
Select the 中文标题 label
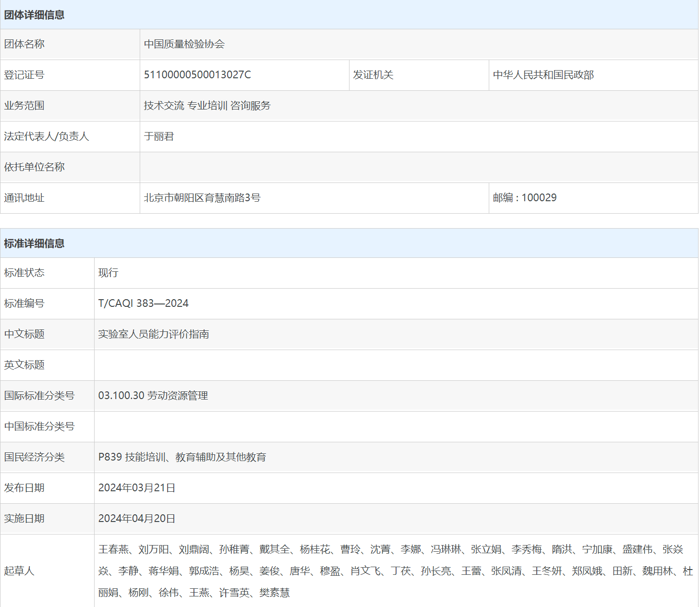pos(24,334)
